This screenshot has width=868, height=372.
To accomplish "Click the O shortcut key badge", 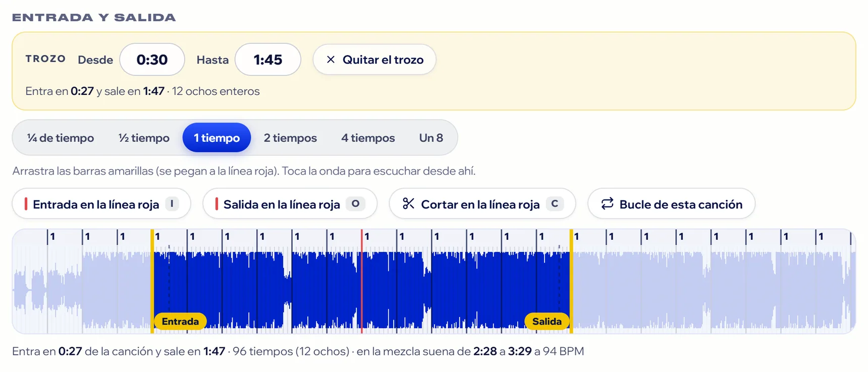I will [356, 203].
